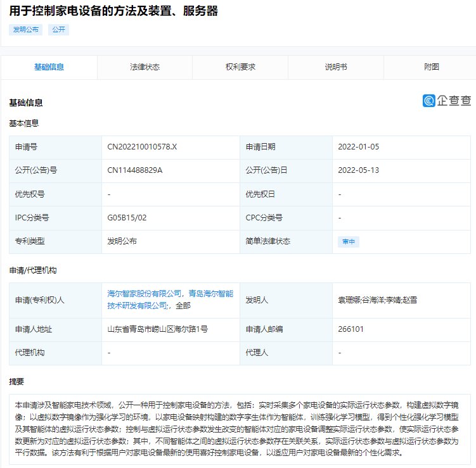Viewport: 476px width, 468px height.
Task: Click the 申请人邮编 label cell
Action: (286, 330)
